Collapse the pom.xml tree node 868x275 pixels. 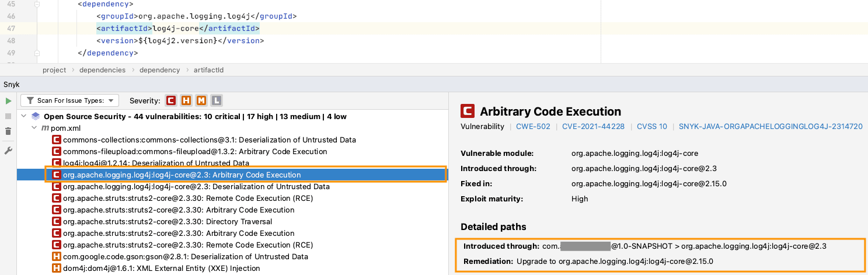[34, 128]
